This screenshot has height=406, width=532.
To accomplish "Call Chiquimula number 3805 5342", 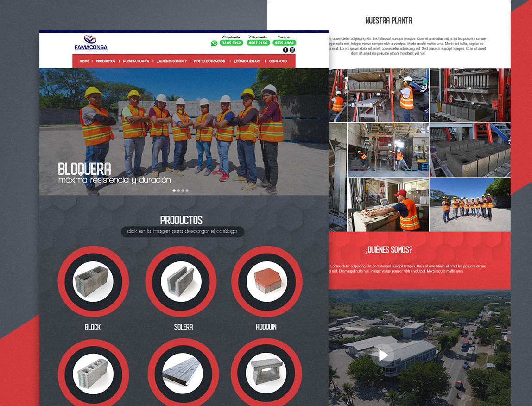I will tap(231, 43).
